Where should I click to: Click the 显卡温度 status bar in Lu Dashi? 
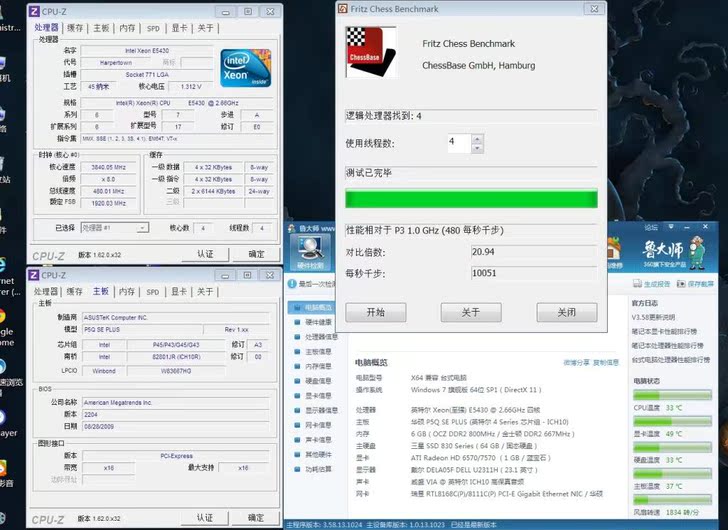[x=672, y=421]
